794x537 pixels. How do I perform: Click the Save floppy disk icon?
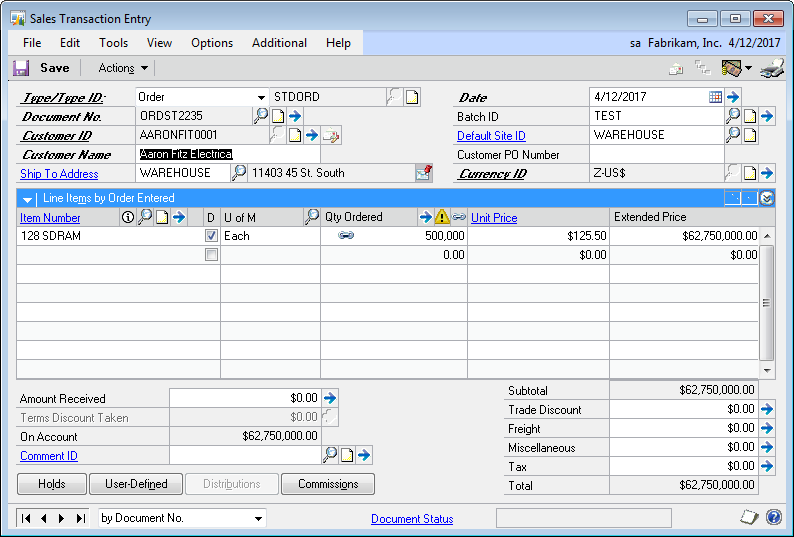(x=21, y=68)
